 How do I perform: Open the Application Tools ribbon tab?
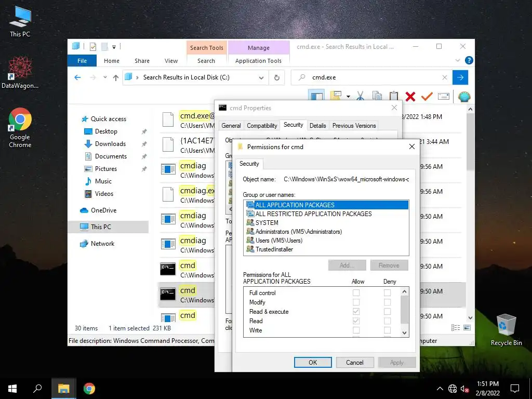coord(258,61)
